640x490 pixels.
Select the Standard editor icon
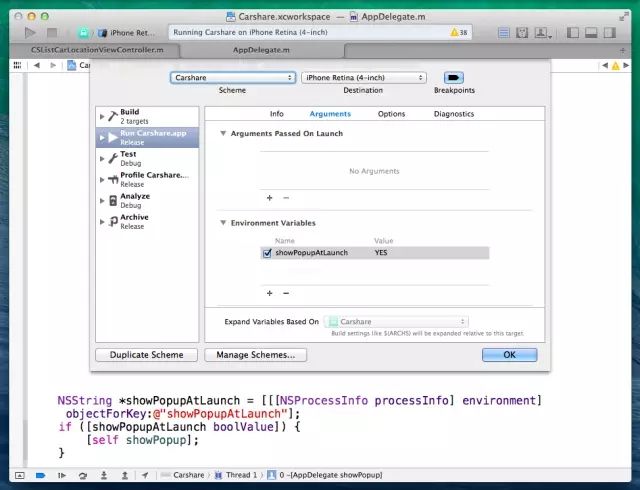tap(504, 33)
